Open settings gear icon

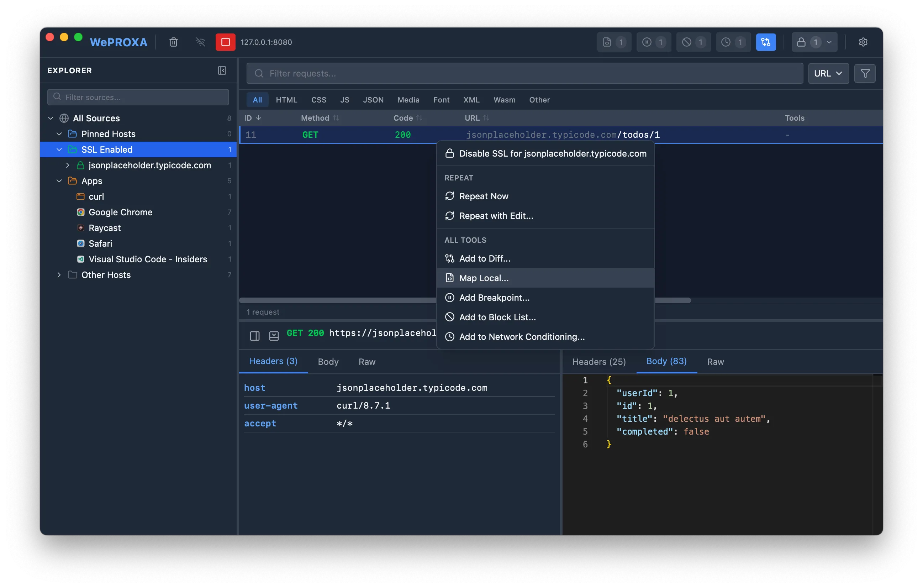[863, 42]
